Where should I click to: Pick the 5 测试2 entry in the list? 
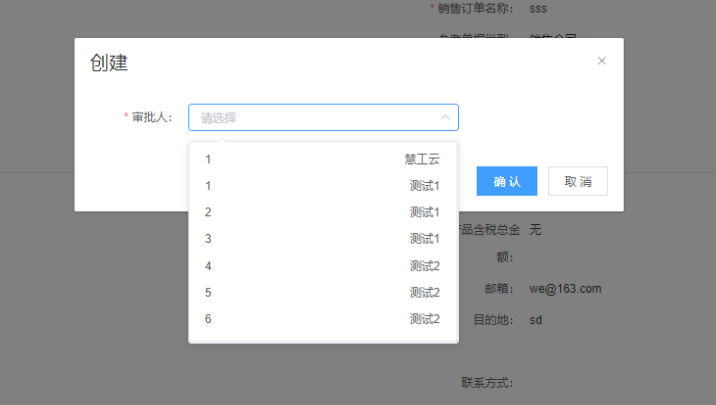click(323, 292)
